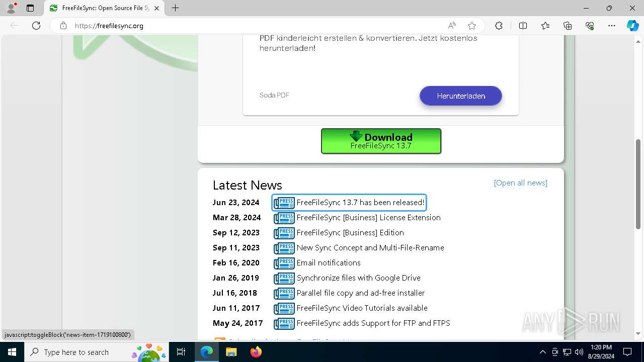The image size is (644, 362).
Task: Toggle Split screen icon
Action: (x=523, y=26)
